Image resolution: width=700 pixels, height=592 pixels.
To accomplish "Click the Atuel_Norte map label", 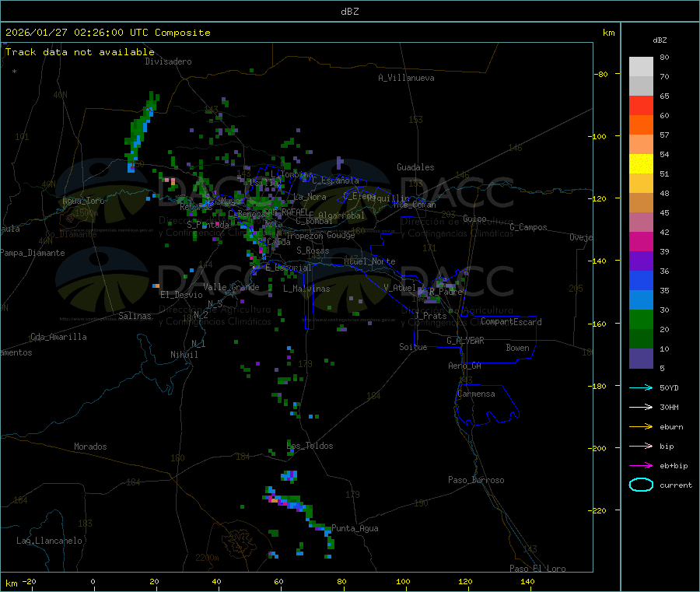I will [369, 261].
